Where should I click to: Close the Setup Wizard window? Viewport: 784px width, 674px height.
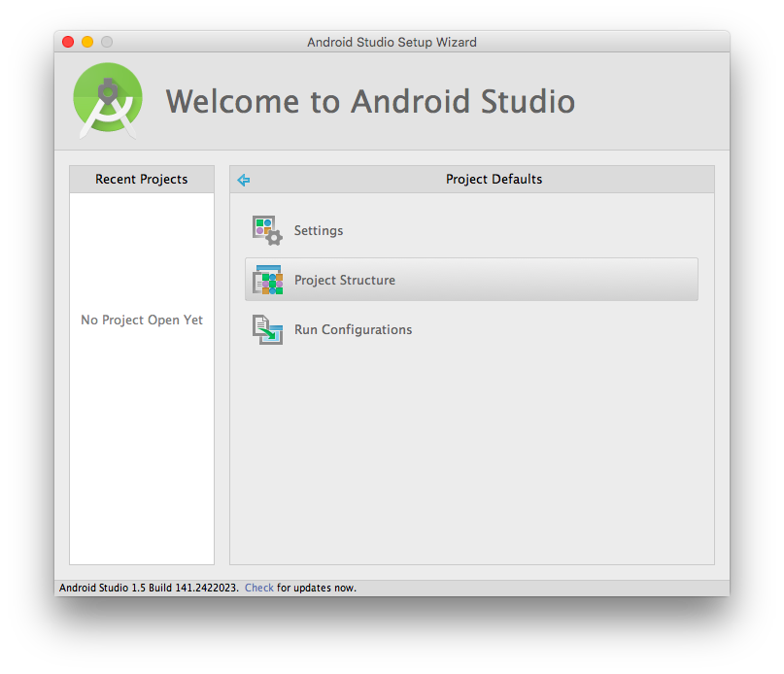click(68, 42)
